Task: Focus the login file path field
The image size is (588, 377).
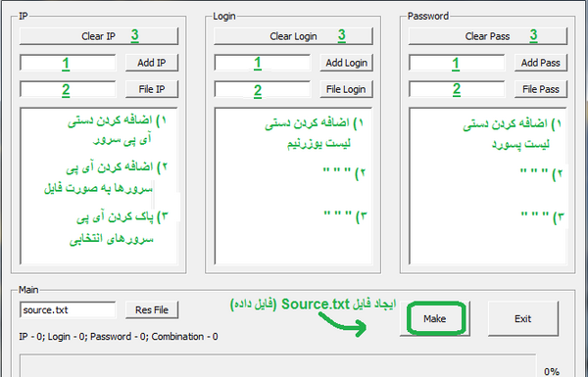Action: click(262, 89)
